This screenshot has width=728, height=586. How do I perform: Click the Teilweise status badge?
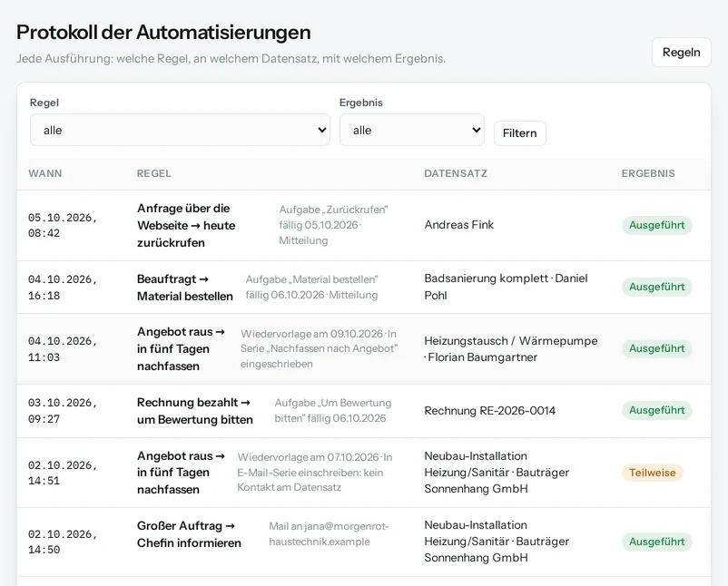(x=653, y=473)
